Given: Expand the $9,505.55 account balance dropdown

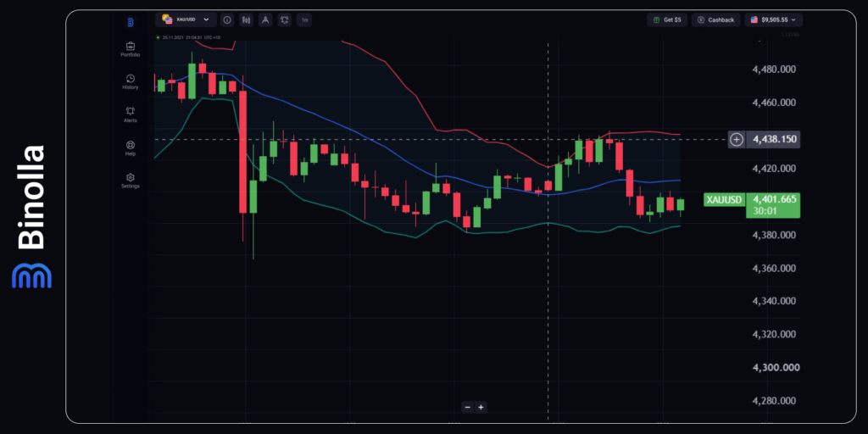Looking at the screenshot, I should (x=773, y=20).
